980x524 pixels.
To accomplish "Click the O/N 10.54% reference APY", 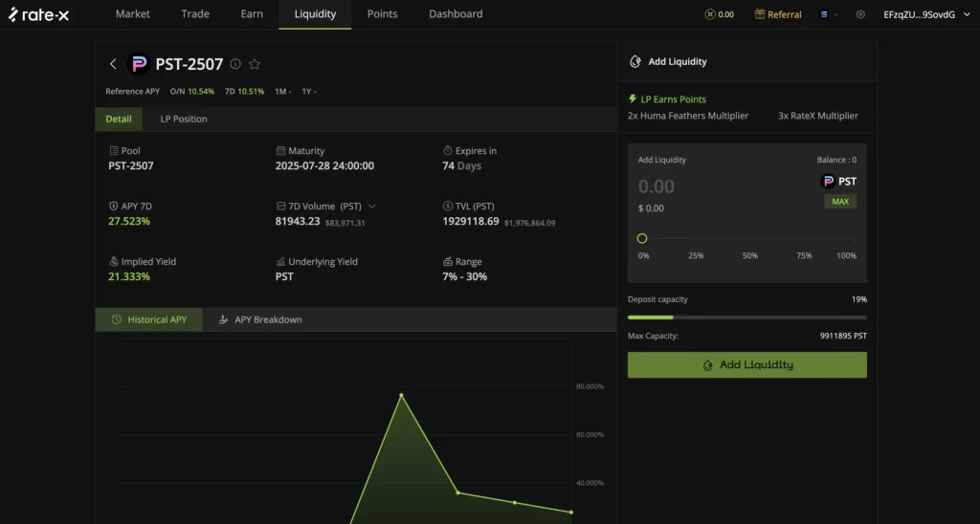I will coord(191,91).
